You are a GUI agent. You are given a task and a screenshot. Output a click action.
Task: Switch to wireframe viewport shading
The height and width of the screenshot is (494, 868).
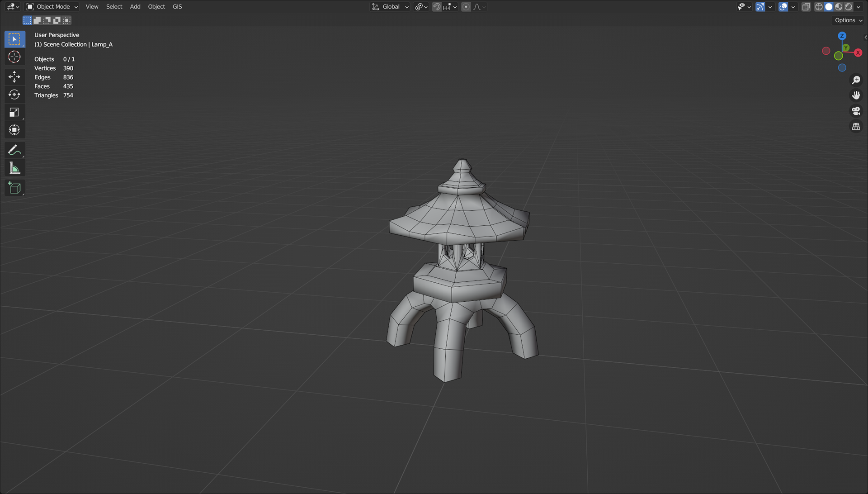819,7
